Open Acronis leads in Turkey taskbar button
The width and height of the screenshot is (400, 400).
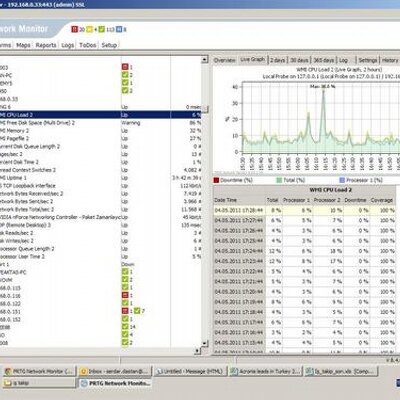pos(266,371)
